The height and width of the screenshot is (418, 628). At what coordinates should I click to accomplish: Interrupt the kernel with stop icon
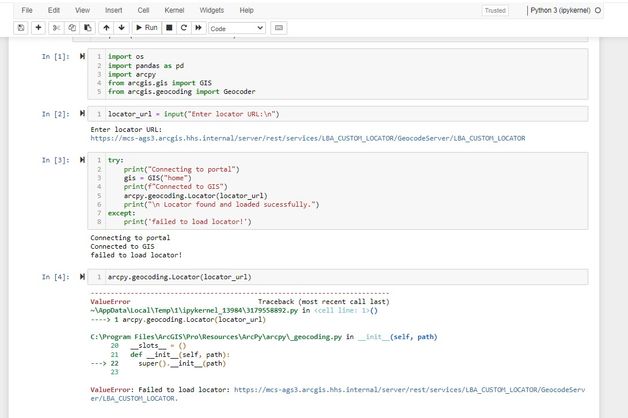coord(169,27)
